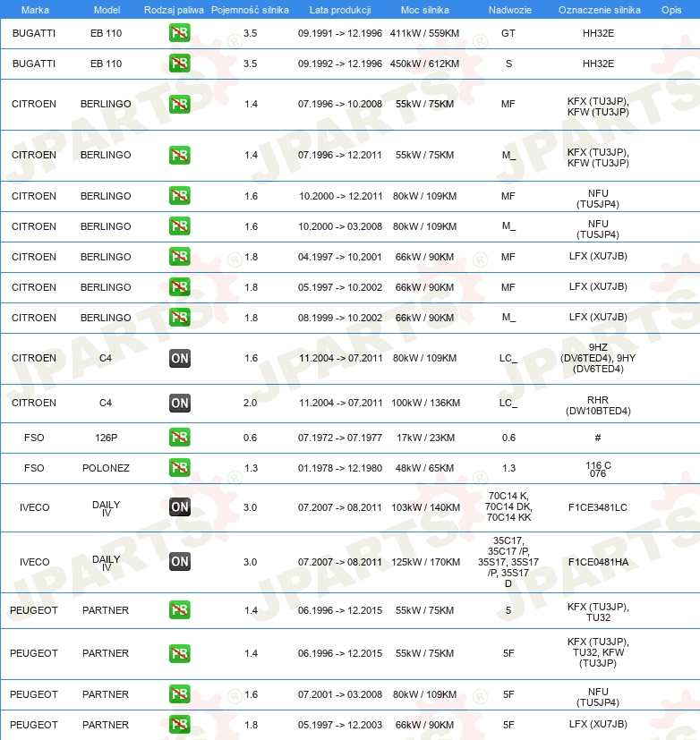Click diesel ON icon for Citroen C4 1.6
The height and width of the screenshot is (740, 700).
(x=179, y=358)
